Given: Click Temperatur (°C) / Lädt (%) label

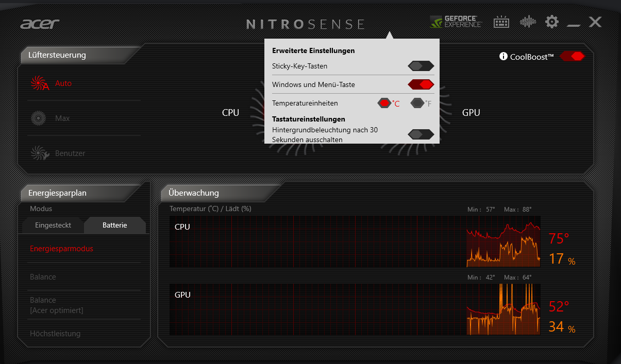Looking at the screenshot, I should click(x=210, y=209).
